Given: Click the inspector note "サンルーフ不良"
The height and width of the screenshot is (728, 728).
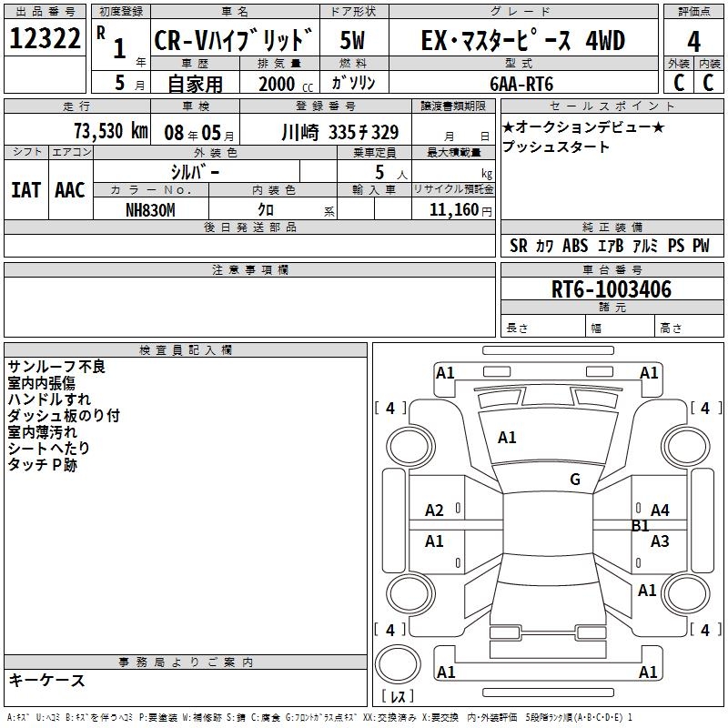Looking at the screenshot, I should pyautogui.click(x=56, y=367).
